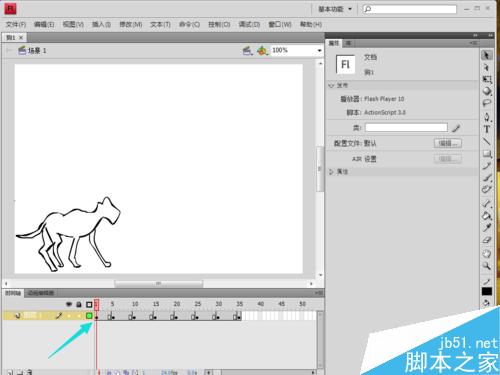500x375 pixels.
Task: Select the Eraser tool
Action: (x=487, y=240)
